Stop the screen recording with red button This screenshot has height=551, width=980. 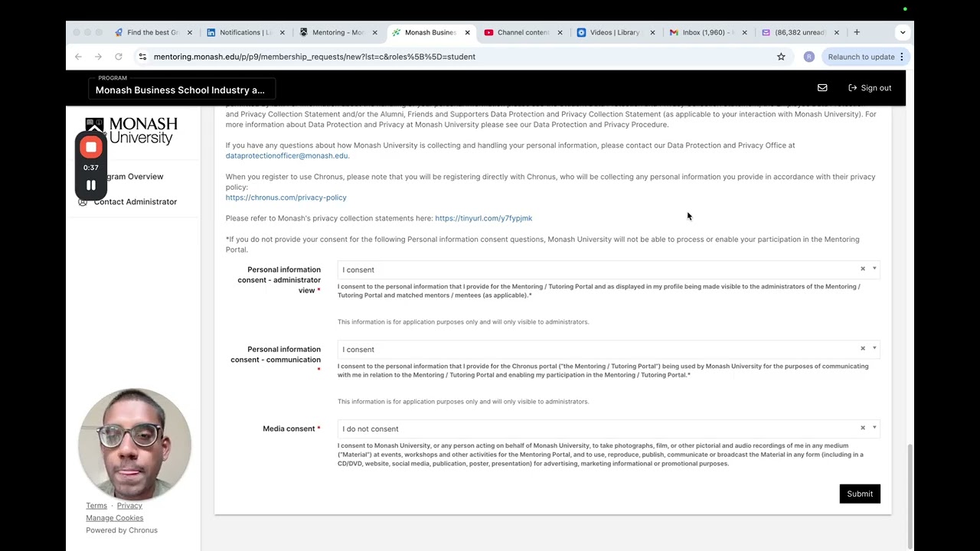(x=91, y=147)
